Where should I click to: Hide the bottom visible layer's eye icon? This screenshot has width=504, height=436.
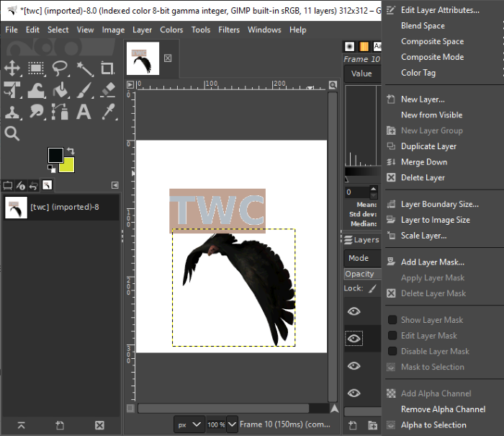[354, 393]
